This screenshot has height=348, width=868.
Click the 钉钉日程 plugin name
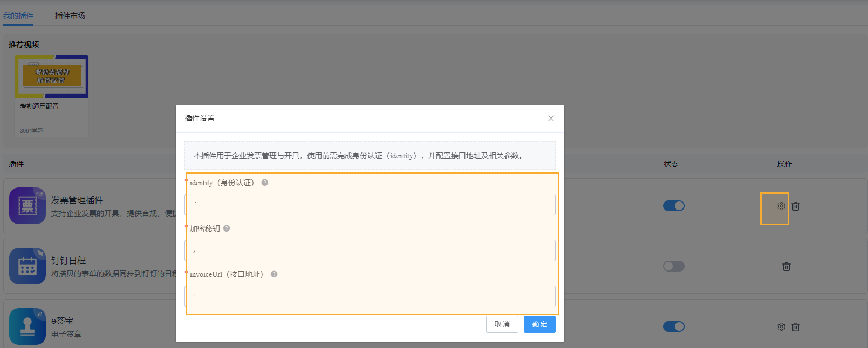point(69,261)
